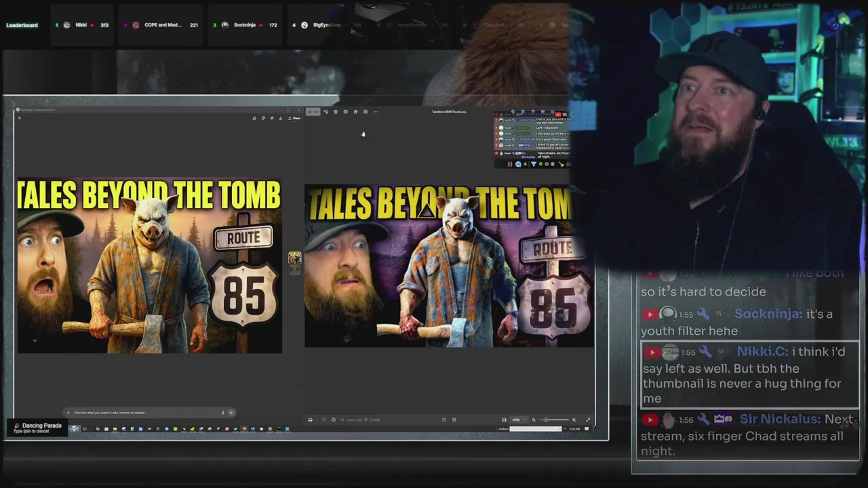Click the plus icon left of the prompt field
Viewport: 868px width, 488px height.
tap(68, 412)
